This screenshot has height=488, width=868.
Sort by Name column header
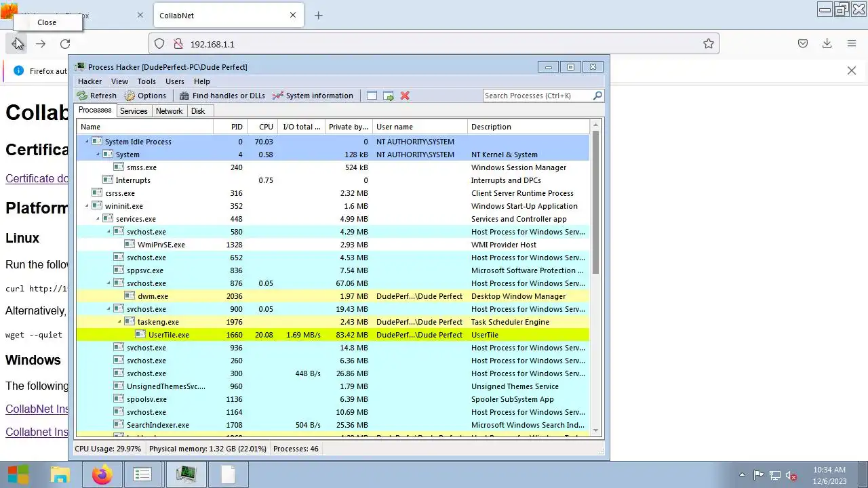tap(145, 127)
